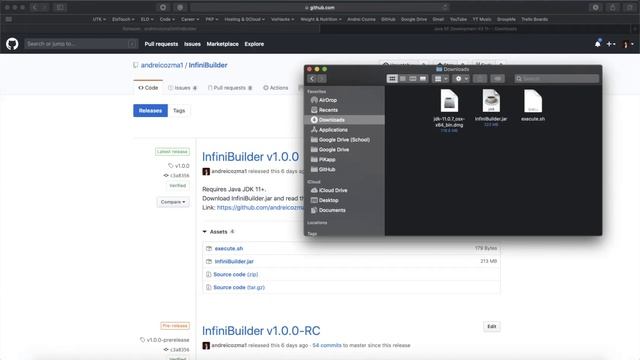Open the UTK bookmarks folder
Screen dimensions: 640x360
click(99, 19)
